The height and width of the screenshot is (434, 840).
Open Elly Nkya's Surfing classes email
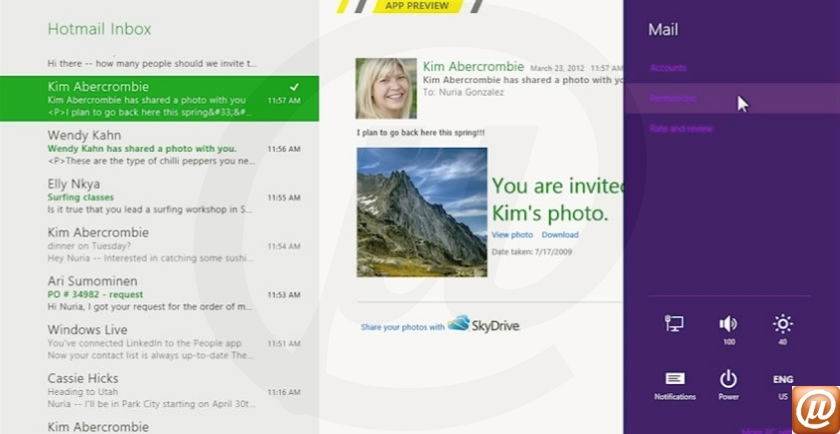tap(159, 197)
